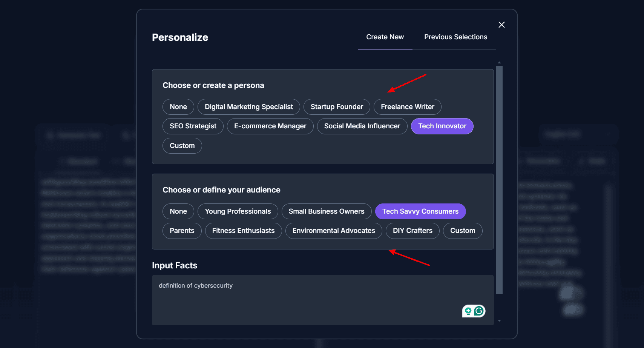Choose the E-commerce Manager persona

[x=270, y=126]
